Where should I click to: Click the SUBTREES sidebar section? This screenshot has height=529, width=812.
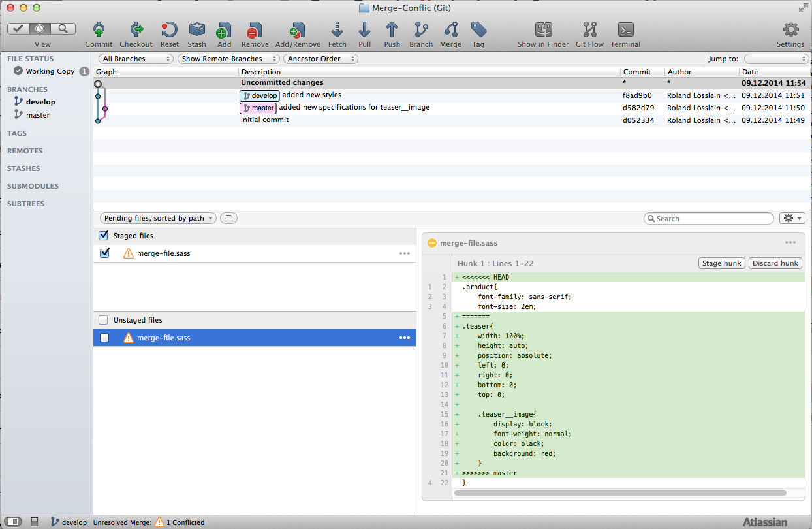point(26,204)
